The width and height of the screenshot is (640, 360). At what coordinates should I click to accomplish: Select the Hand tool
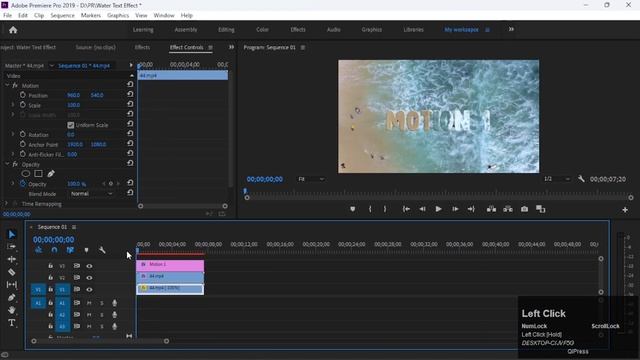[11, 310]
